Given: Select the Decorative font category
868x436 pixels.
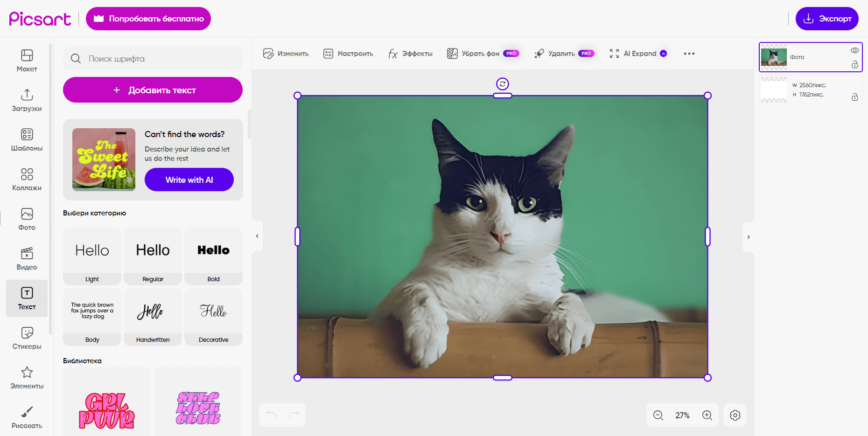Looking at the screenshot, I should [213, 317].
